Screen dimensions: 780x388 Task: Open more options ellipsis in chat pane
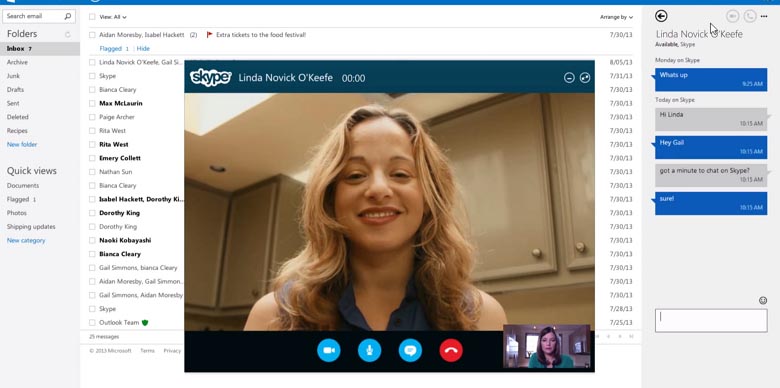tap(764, 16)
